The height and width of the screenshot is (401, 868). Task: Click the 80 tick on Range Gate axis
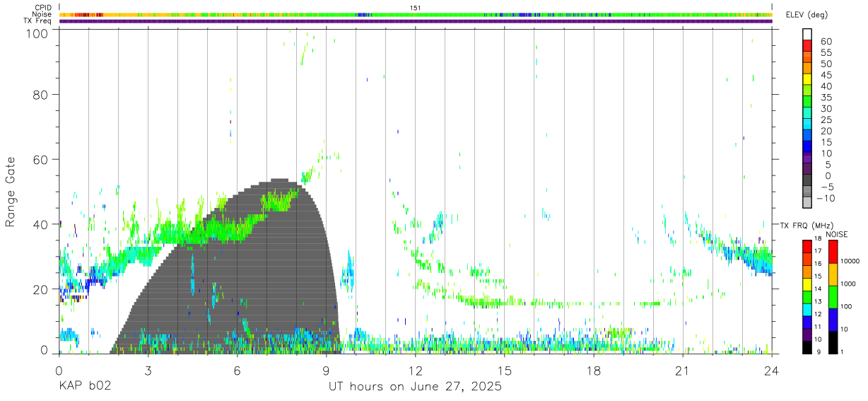42,94
